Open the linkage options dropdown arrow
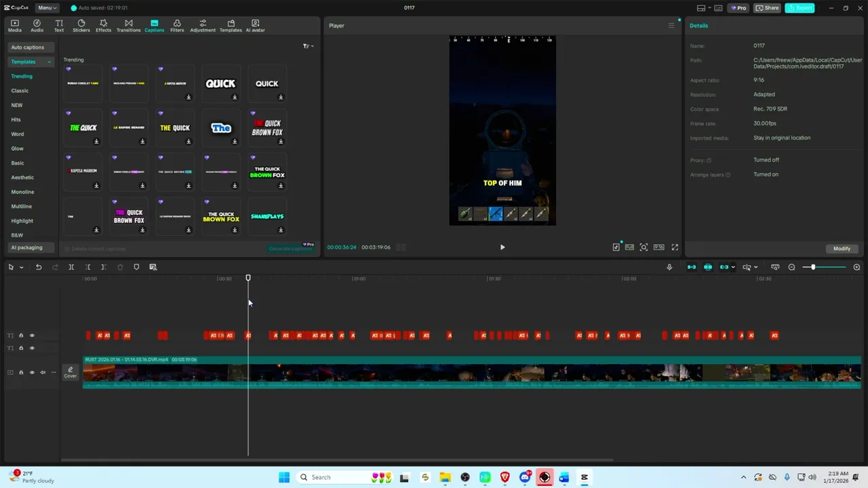 click(733, 267)
